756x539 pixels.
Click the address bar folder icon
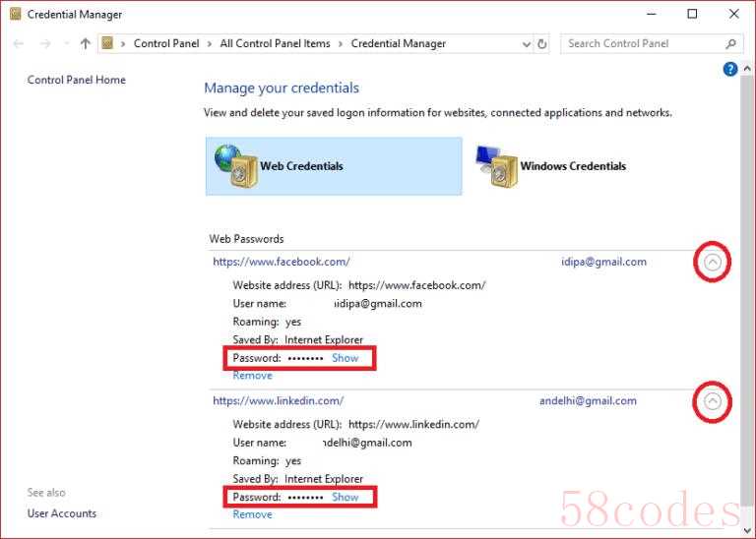[x=107, y=43]
